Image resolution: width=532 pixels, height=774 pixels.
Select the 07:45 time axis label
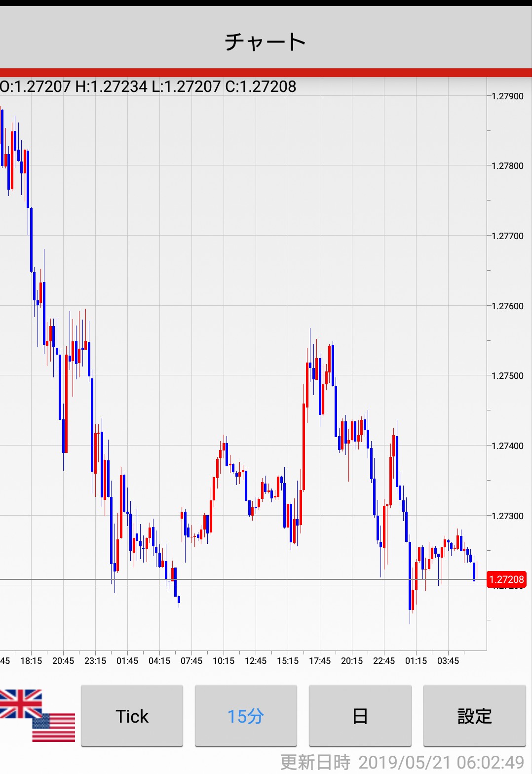pyautogui.click(x=191, y=661)
